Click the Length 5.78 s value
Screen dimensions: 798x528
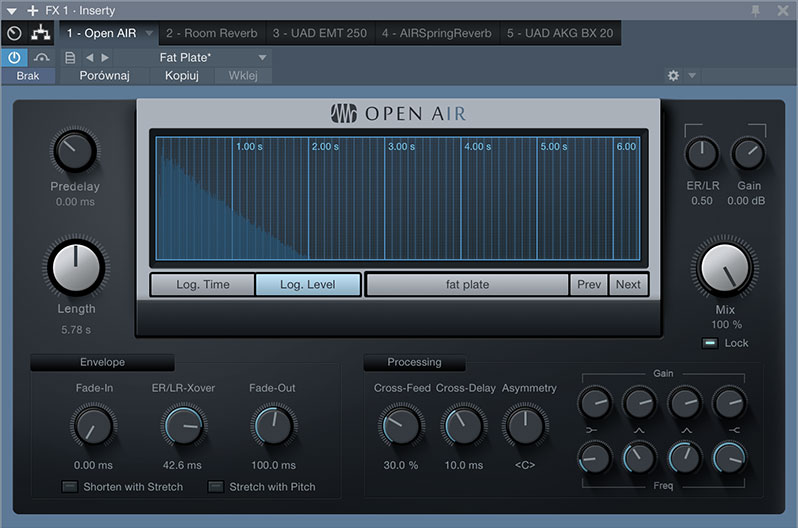76,330
